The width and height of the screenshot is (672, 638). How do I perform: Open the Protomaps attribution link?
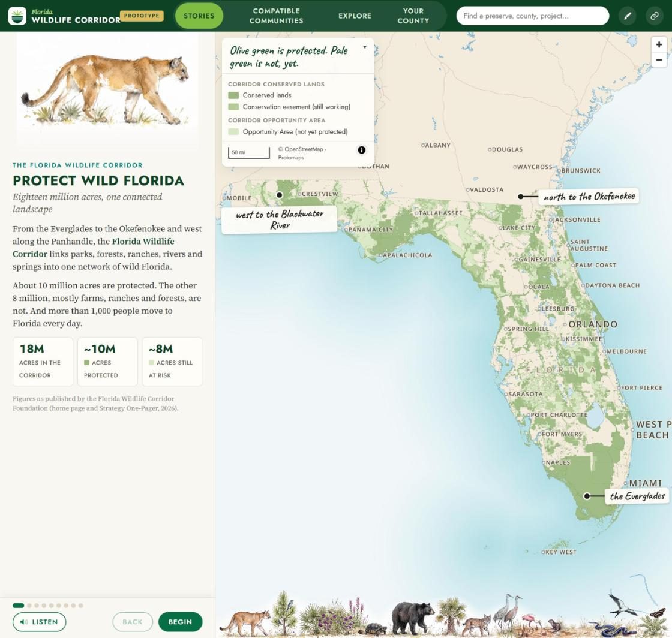tap(291, 158)
